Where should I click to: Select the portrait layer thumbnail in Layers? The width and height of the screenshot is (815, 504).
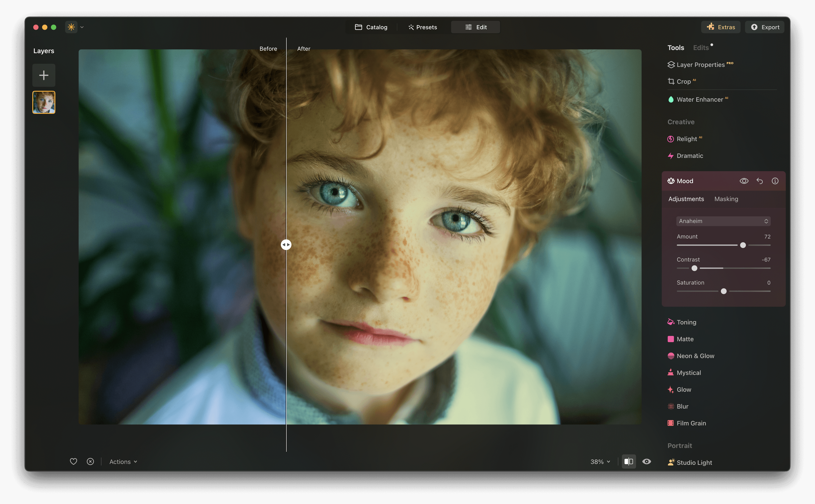pyautogui.click(x=44, y=102)
